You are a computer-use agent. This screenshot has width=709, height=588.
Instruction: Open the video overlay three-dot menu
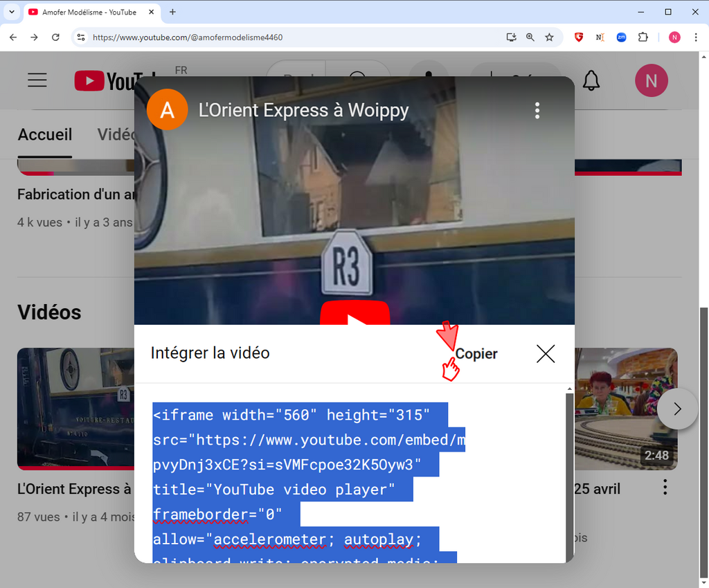[537, 110]
